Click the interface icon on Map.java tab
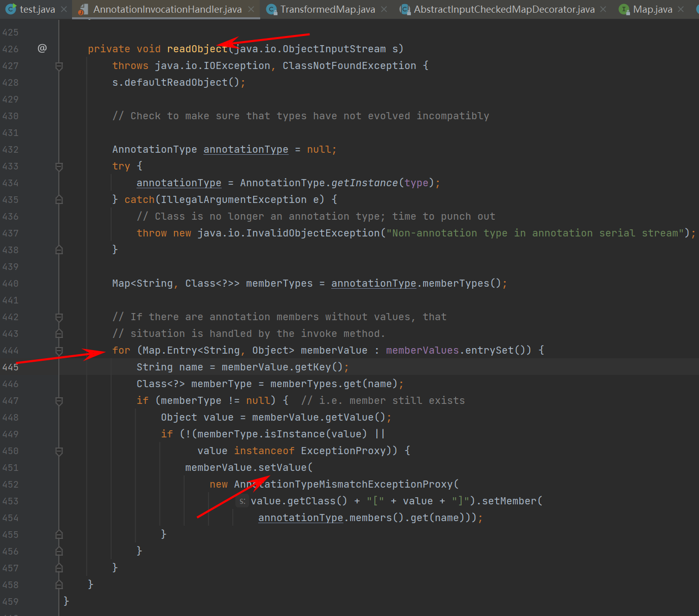 (624, 9)
